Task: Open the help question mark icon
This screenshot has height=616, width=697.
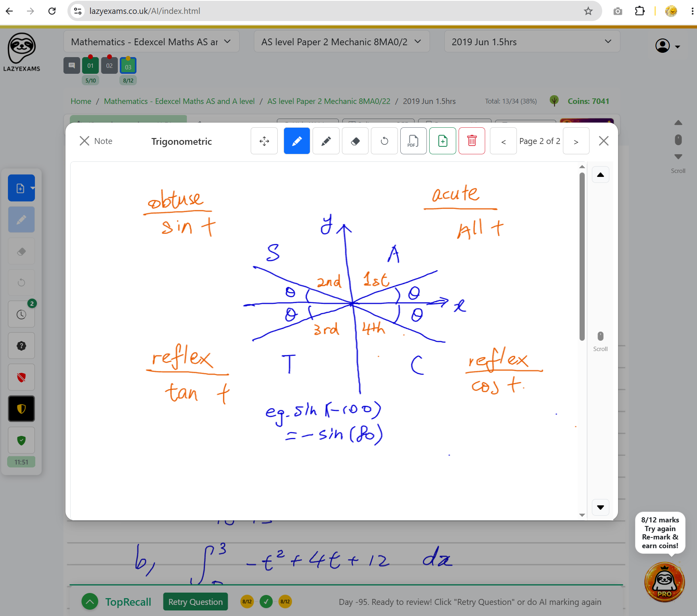Action: 21,345
